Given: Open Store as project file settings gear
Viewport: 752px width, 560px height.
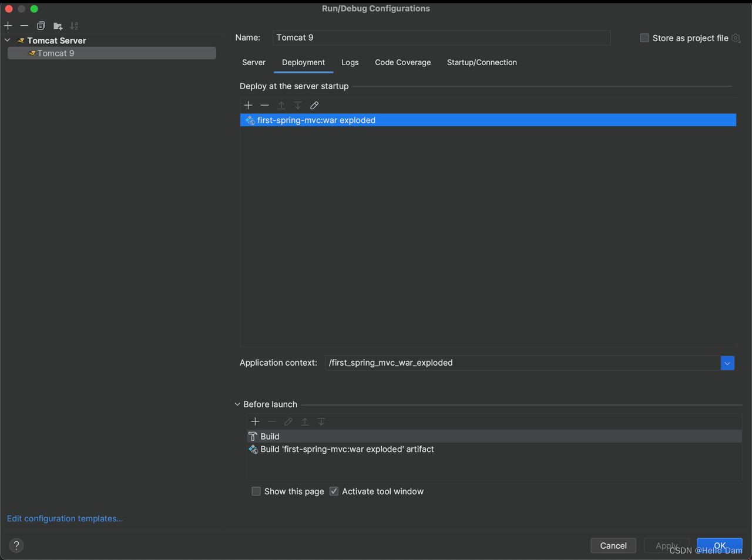Looking at the screenshot, I should 736,38.
